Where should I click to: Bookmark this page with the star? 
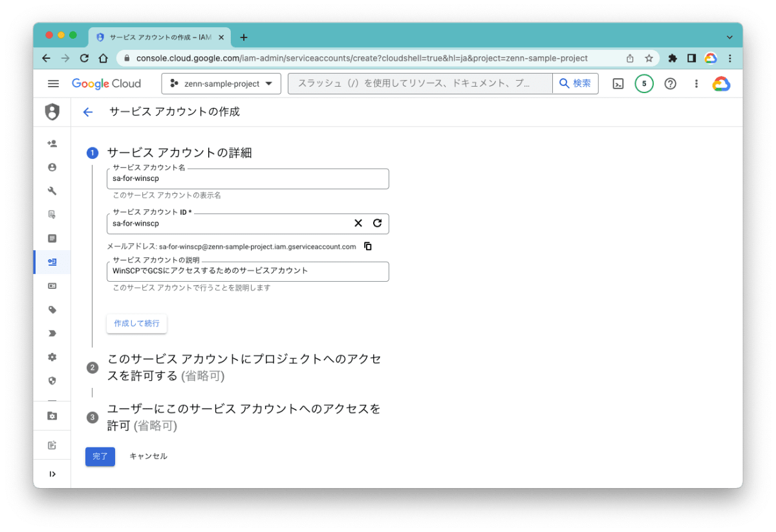(649, 58)
